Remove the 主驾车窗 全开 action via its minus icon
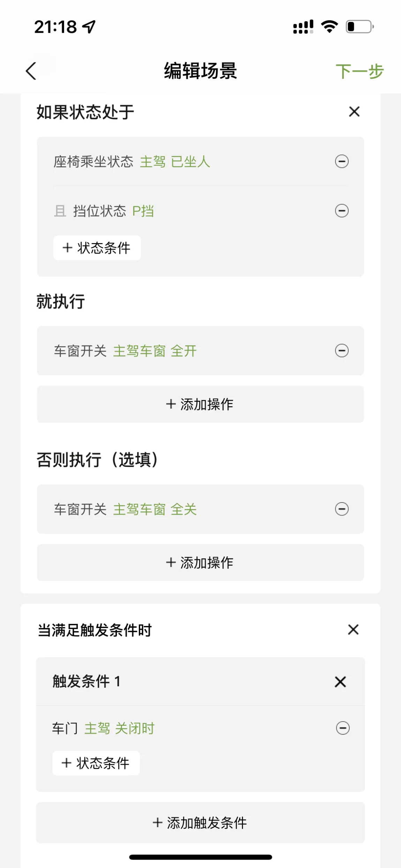 342,350
